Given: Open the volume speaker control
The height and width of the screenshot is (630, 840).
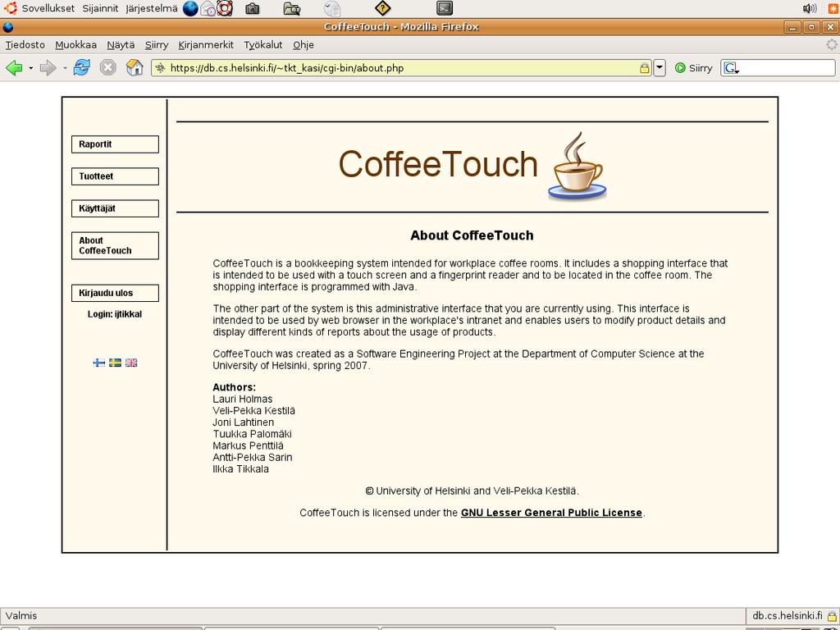Looking at the screenshot, I should click(810, 8).
